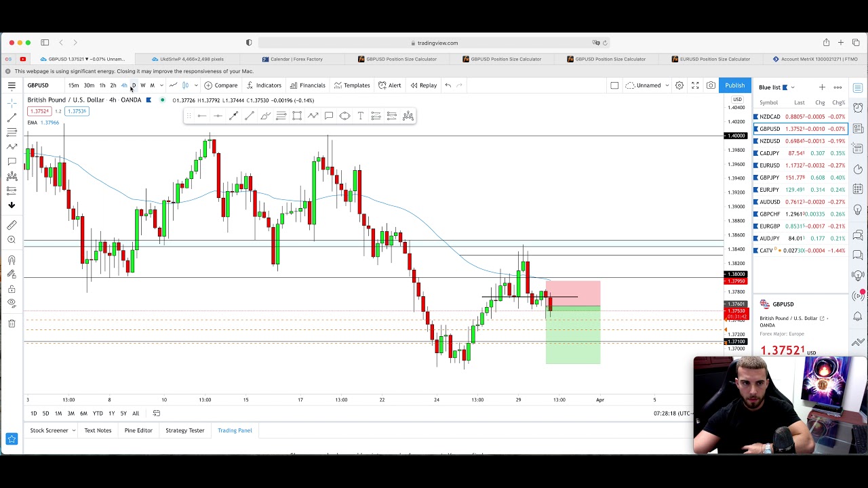
Task: Select GBPJPY in the watchlist
Action: point(800,178)
